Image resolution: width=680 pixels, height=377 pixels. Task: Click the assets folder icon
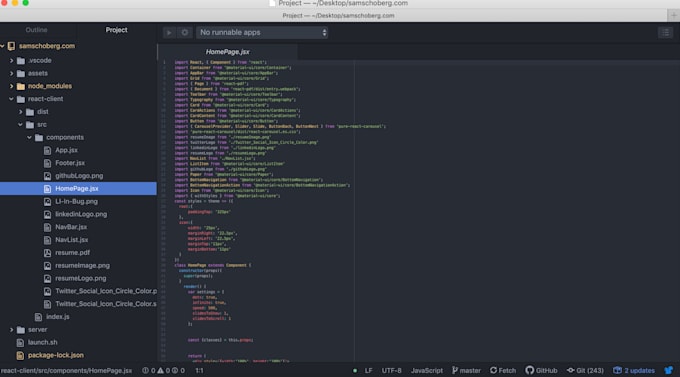pos(20,73)
